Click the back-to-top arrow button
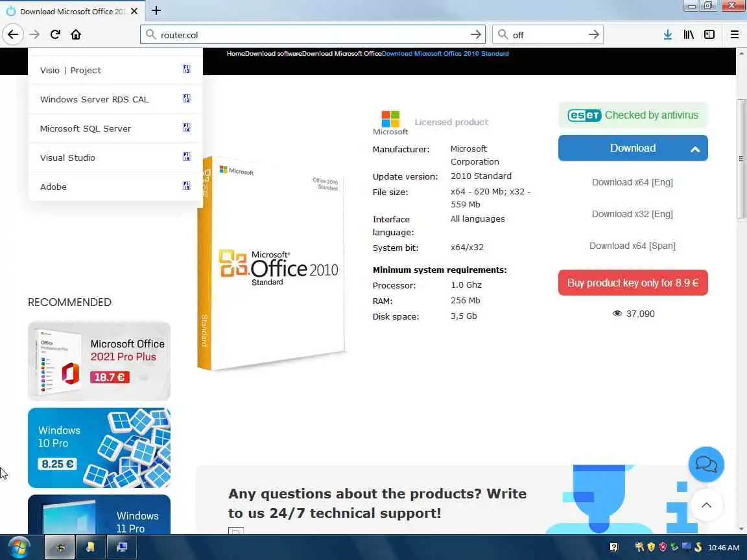 pyautogui.click(x=706, y=506)
